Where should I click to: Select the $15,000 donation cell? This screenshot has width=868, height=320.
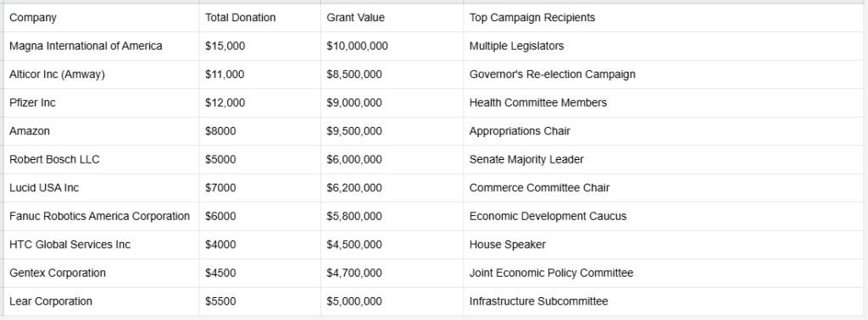(x=259, y=46)
